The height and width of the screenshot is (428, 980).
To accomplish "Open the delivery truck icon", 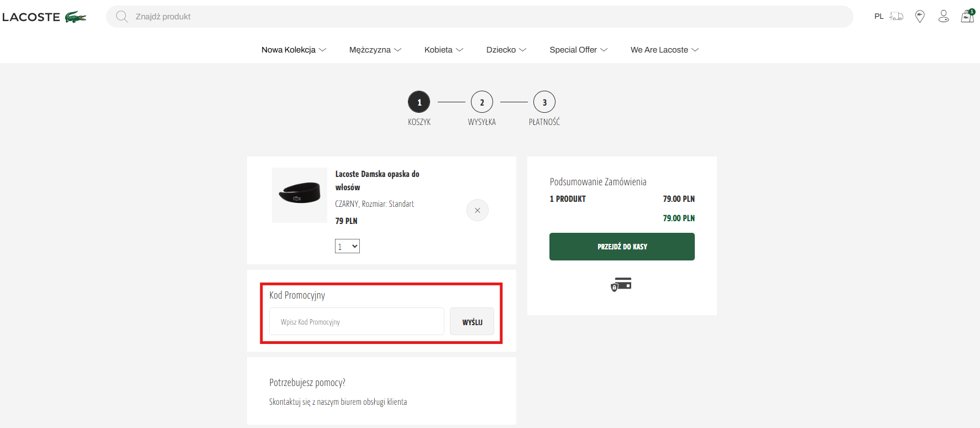I will [x=897, y=17].
